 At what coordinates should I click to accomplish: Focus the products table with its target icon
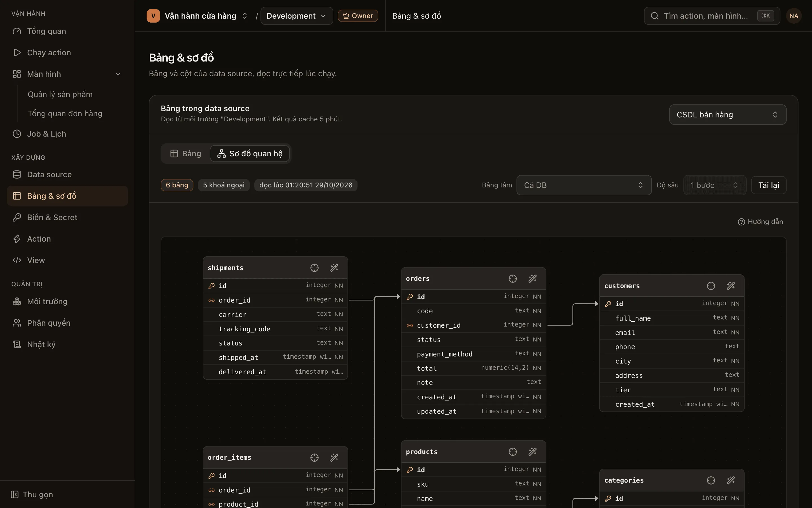513,452
